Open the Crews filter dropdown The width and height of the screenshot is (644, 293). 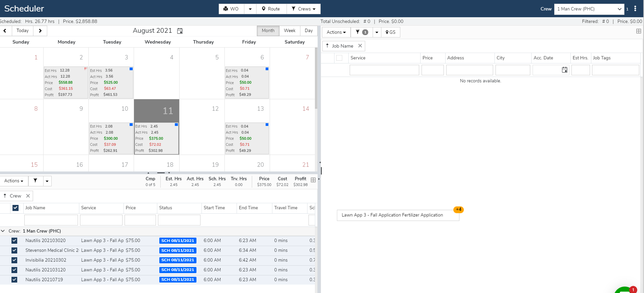click(303, 9)
